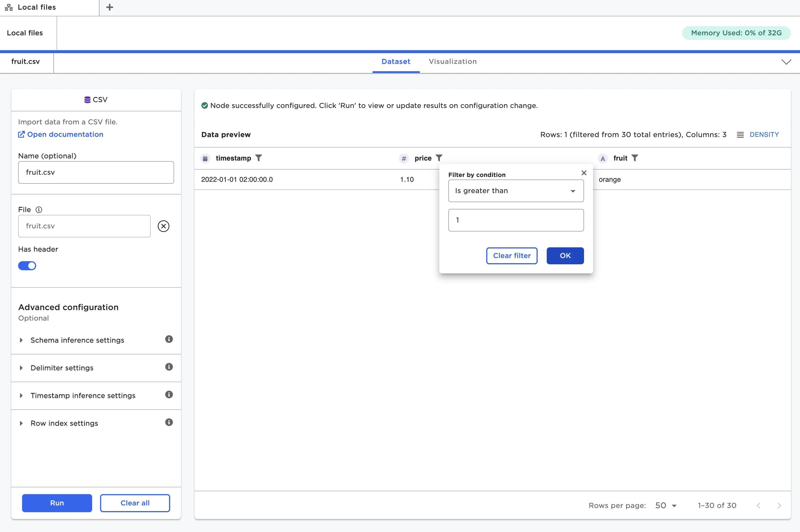Screen dimensions: 800x532
Task: Click the File info icon
Action: 39,210
